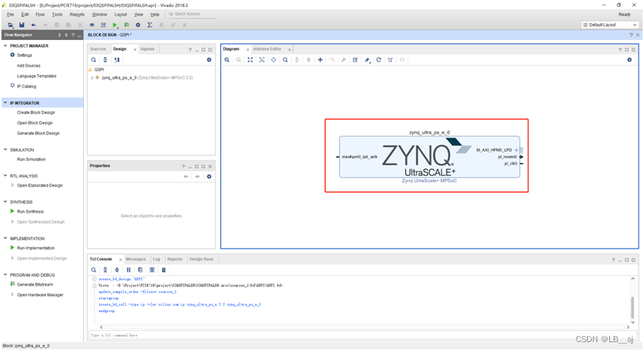Click Zoom Fit icon in Diagram toolbar
This screenshot has height=351, width=644.
[250, 59]
